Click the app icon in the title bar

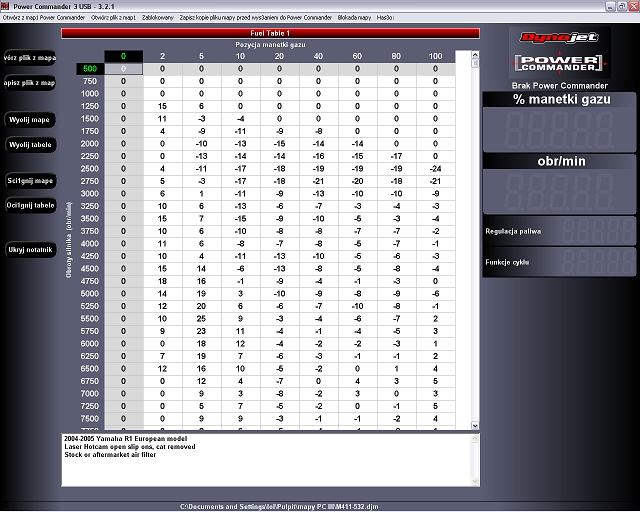pos(6,6)
